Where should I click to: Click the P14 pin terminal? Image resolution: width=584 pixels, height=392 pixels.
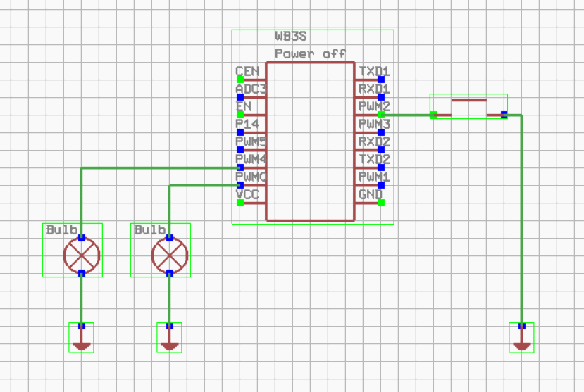240,132
